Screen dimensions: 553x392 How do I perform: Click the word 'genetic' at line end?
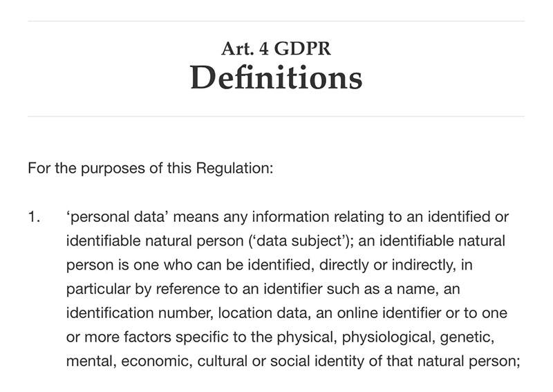tap(467, 337)
